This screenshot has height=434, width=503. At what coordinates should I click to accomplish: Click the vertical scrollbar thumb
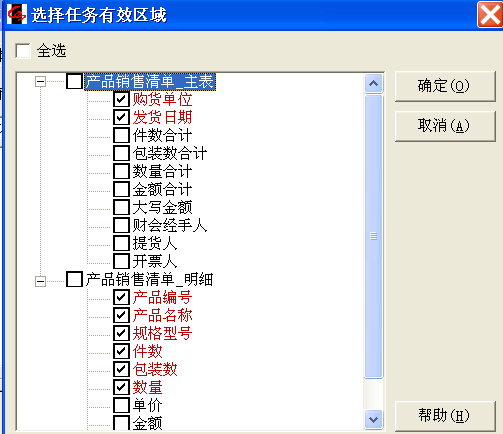373,236
